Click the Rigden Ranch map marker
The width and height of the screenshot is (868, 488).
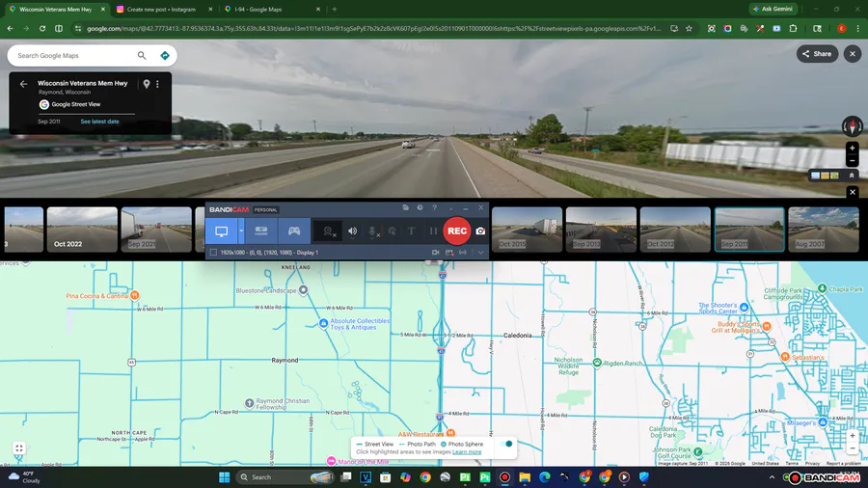coord(597,363)
